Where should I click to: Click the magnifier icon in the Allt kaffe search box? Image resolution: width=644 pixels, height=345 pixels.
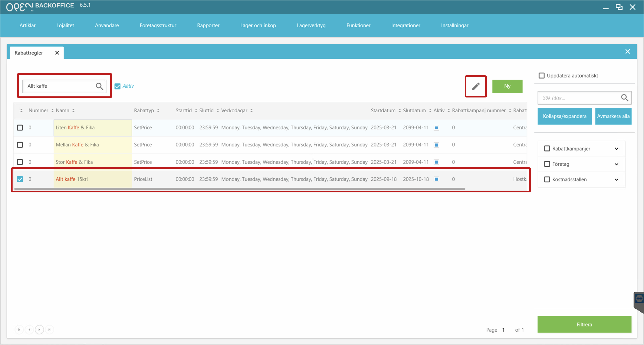[99, 86]
